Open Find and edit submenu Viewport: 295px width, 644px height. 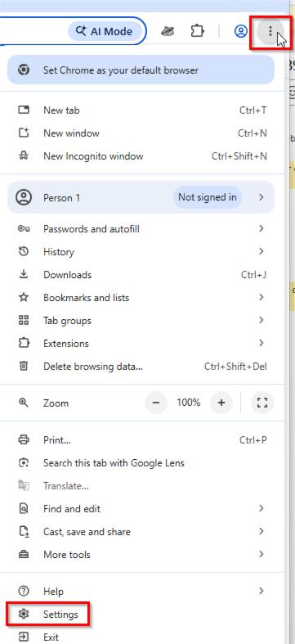coord(142,509)
